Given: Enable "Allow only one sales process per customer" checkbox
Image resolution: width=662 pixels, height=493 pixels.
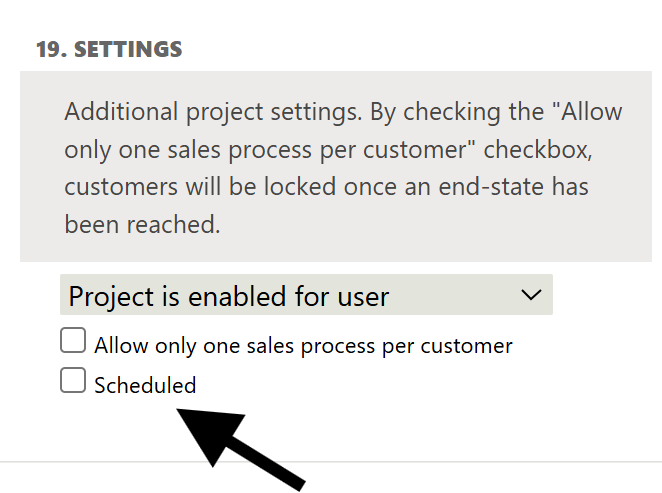Looking at the screenshot, I should coord(73,342).
